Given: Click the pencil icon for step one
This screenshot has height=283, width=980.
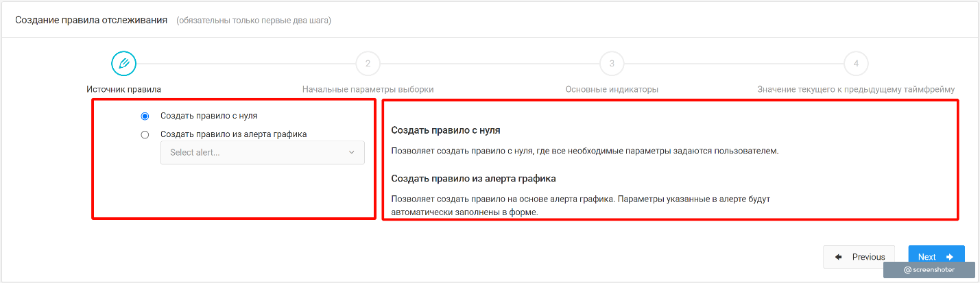Looking at the screenshot, I should 123,64.
